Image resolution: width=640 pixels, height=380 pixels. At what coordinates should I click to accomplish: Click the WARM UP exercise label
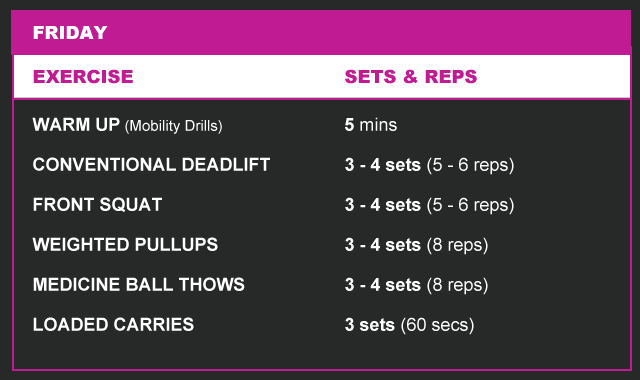76,125
